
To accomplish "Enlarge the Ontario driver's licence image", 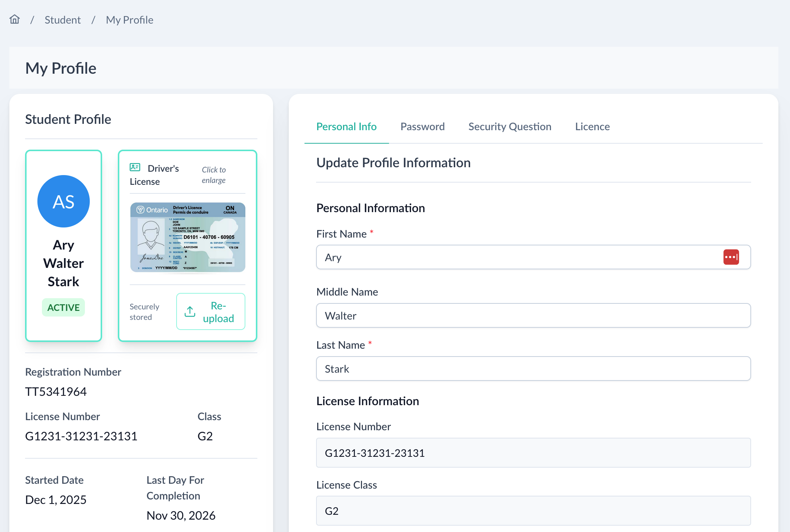I will (x=188, y=237).
